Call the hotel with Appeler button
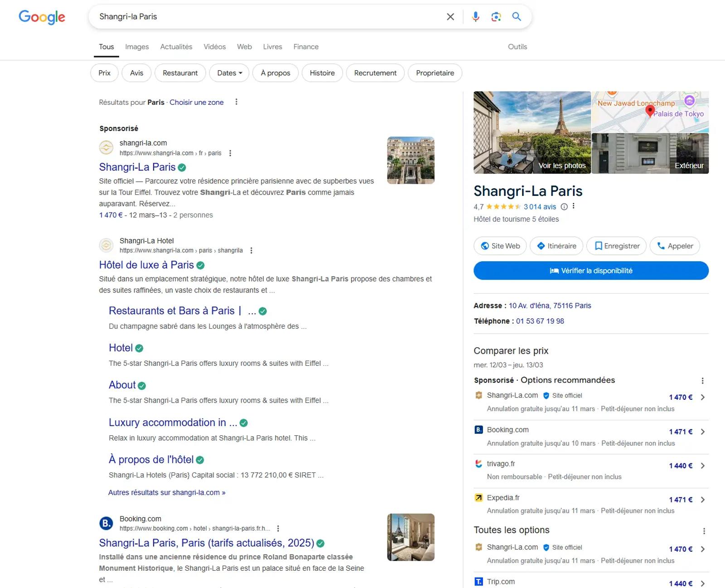 [x=675, y=246]
